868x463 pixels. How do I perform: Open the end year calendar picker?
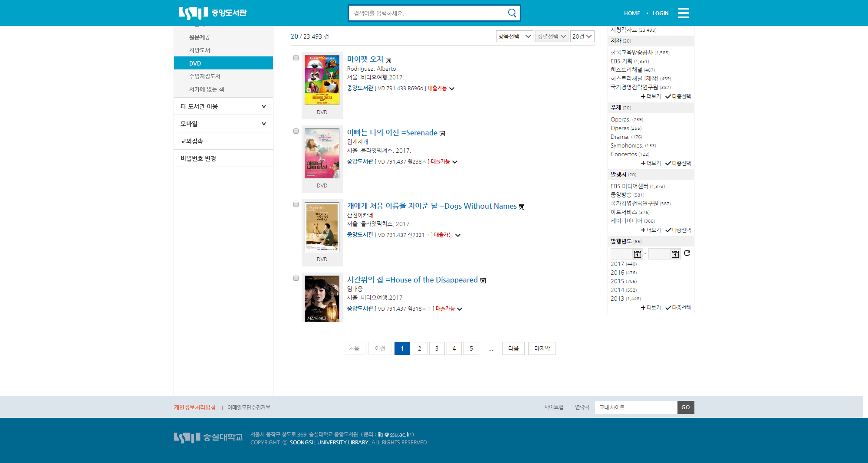point(675,254)
